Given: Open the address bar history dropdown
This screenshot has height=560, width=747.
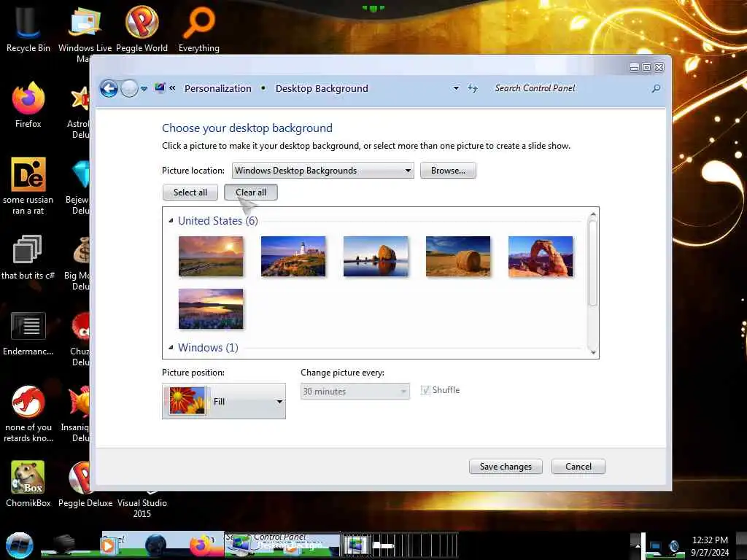Looking at the screenshot, I should [x=456, y=88].
